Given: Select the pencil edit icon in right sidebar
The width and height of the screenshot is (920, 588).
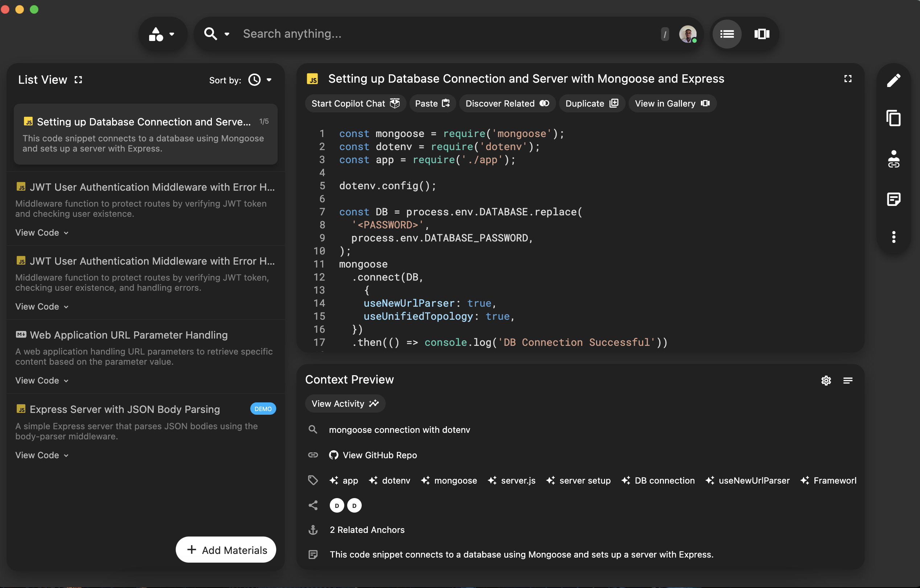Looking at the screenshot, I should (x=894, y=80).
